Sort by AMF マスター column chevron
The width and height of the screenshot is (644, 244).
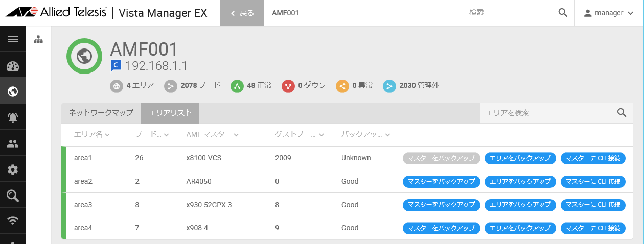point(237,135)
